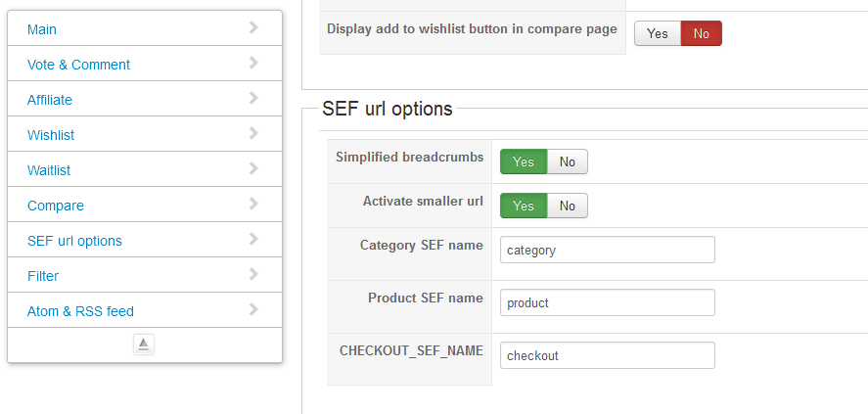Focus the Product SEF name input

[607, 302]
